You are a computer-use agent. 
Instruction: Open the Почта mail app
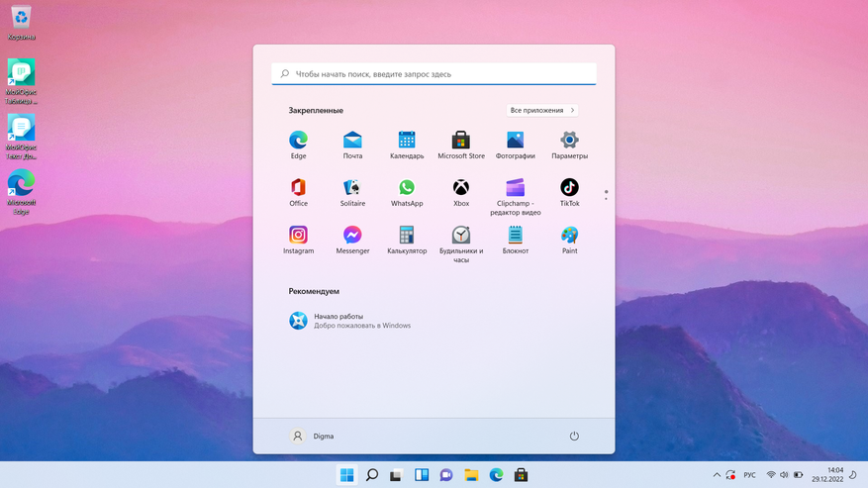point(352,146)
